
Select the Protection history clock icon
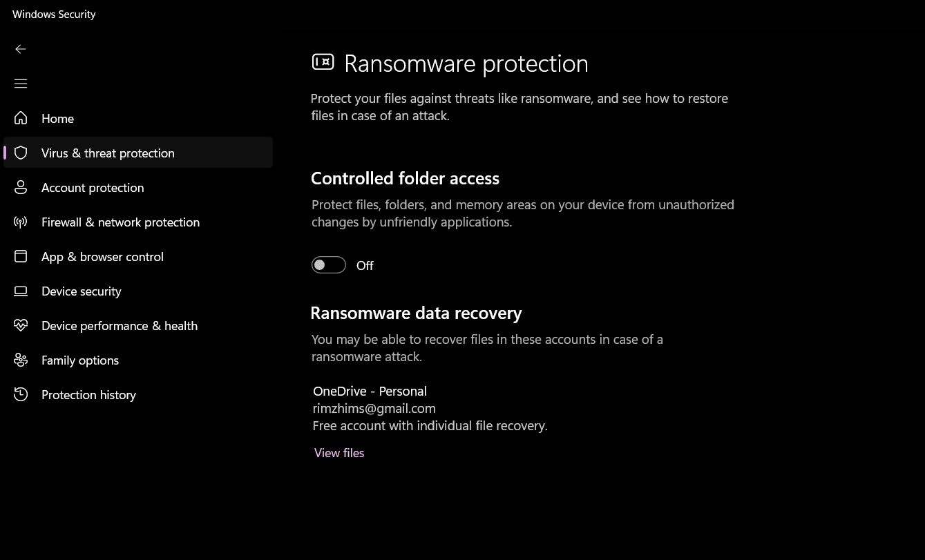tap(21, 394)
